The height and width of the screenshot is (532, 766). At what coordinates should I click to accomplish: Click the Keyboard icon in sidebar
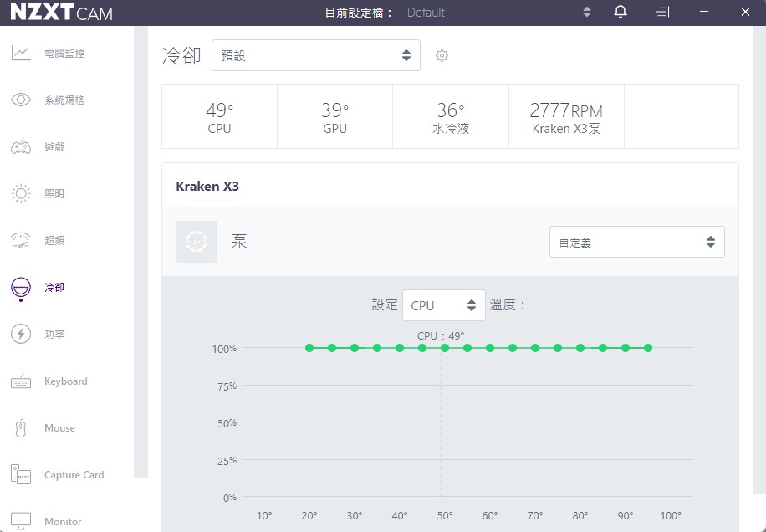(x=21, y=381)
